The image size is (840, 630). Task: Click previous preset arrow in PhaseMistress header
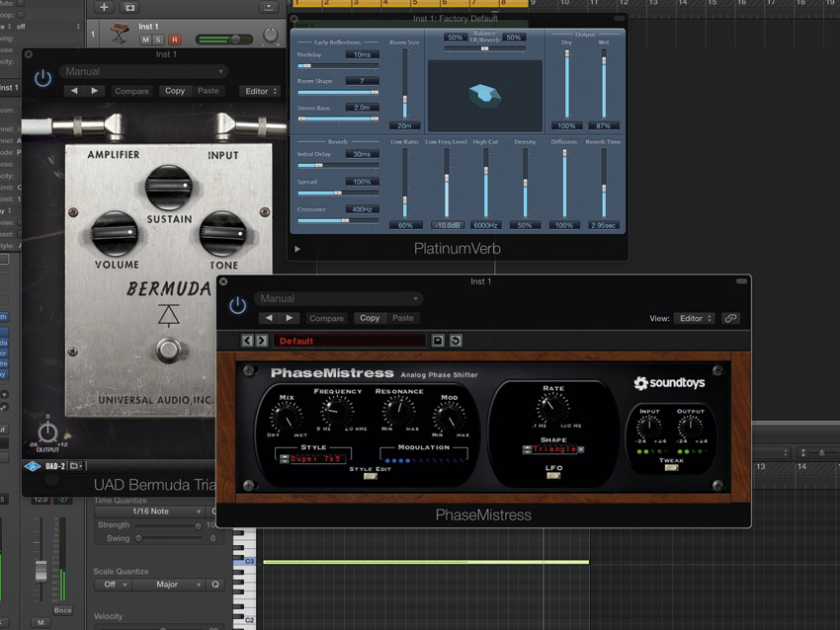[269, 318]
